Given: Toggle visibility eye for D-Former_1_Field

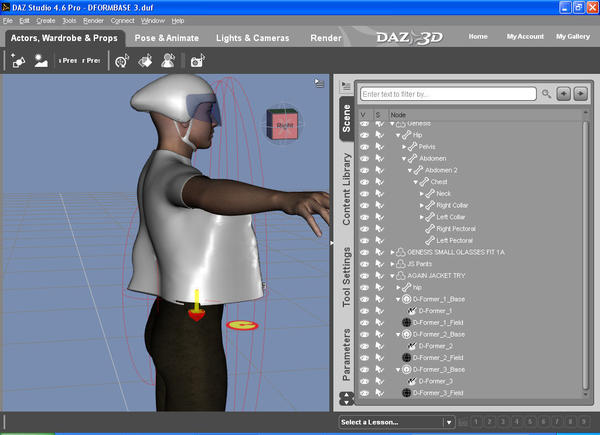Looking at the screenshot, I should pos(364,323).
